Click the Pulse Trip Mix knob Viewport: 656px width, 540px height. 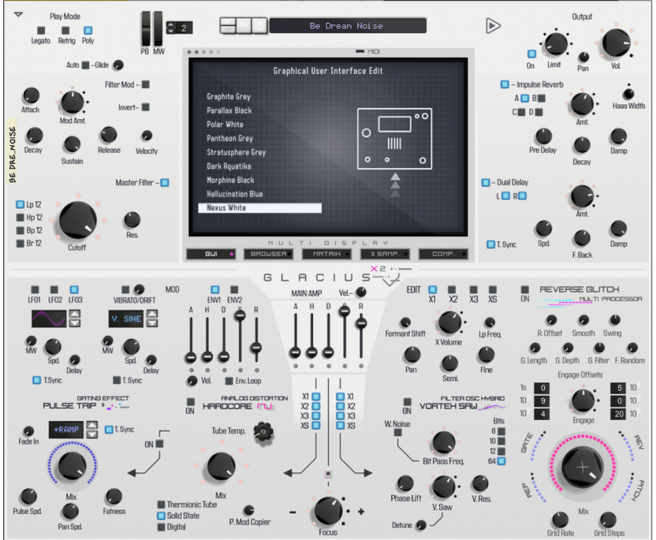[70, 466]
